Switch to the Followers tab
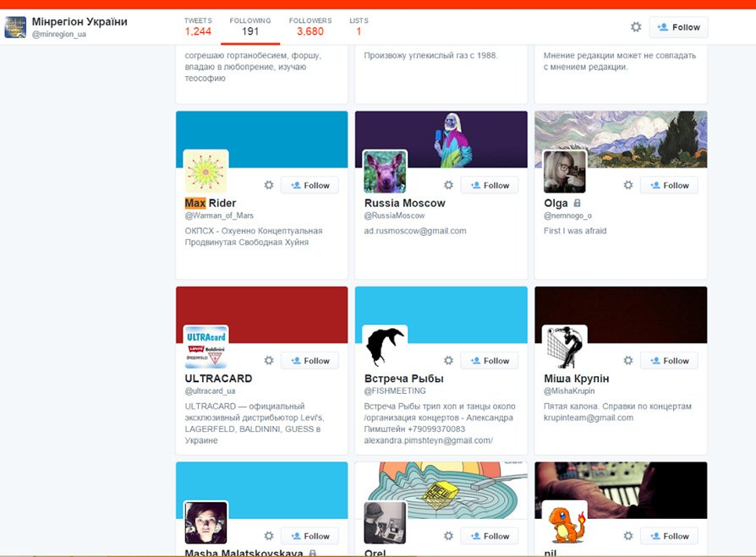Image resolution: width=756 pixels, height=557 pixels. (x=310, y=26)
